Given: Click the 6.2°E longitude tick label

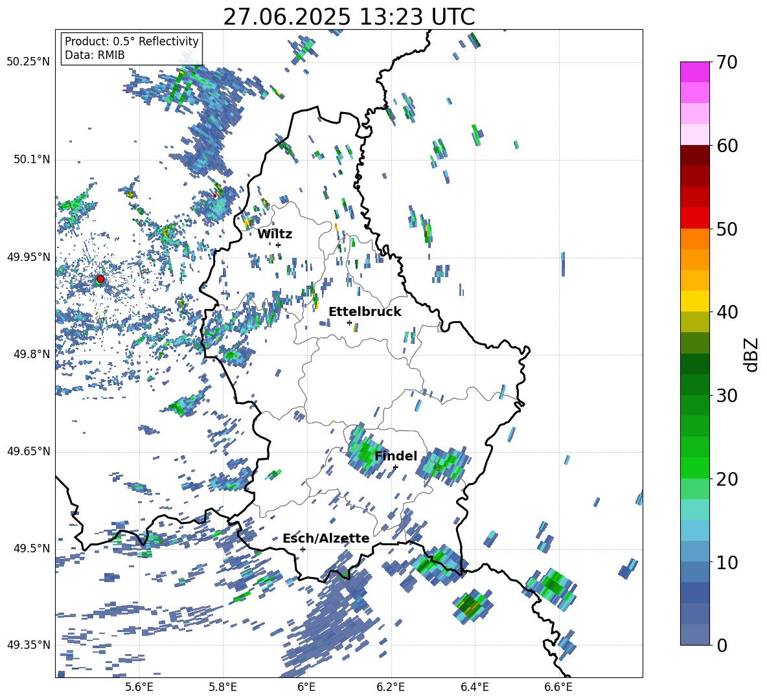Looking at the screenshot, I should 391,687.
